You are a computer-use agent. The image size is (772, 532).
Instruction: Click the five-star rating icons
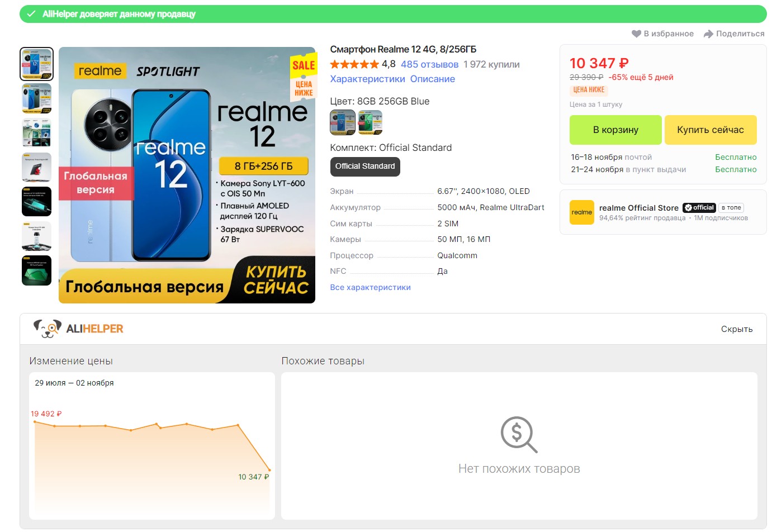point(354,64)
